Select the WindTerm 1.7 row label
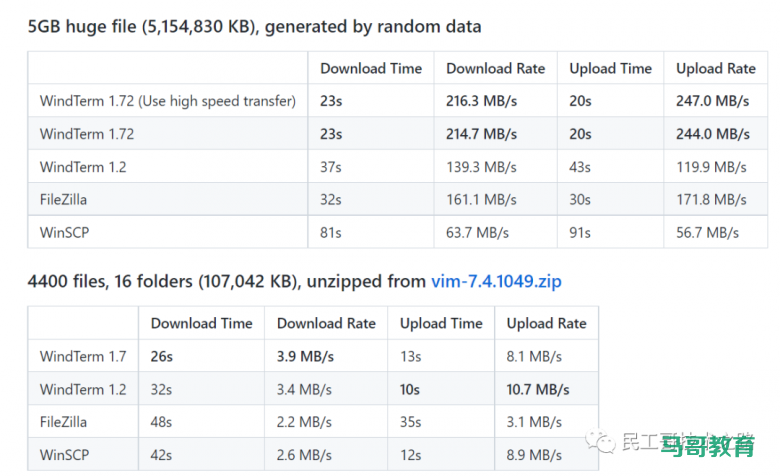Screen dimensions: 780x476 click(83, 356)
